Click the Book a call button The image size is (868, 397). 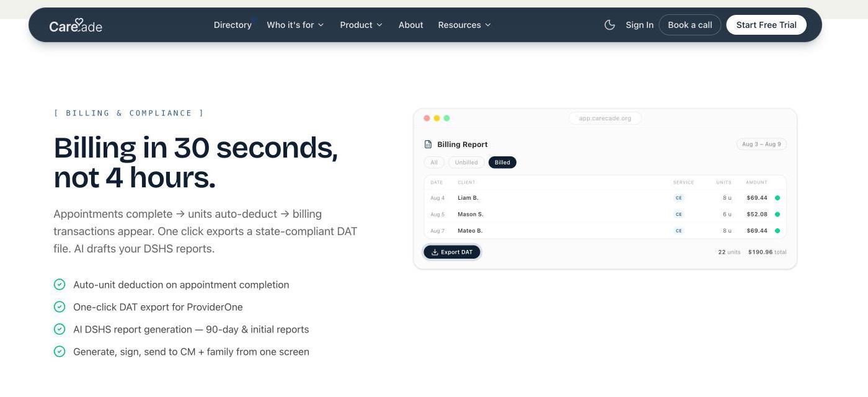click(689, 25)
